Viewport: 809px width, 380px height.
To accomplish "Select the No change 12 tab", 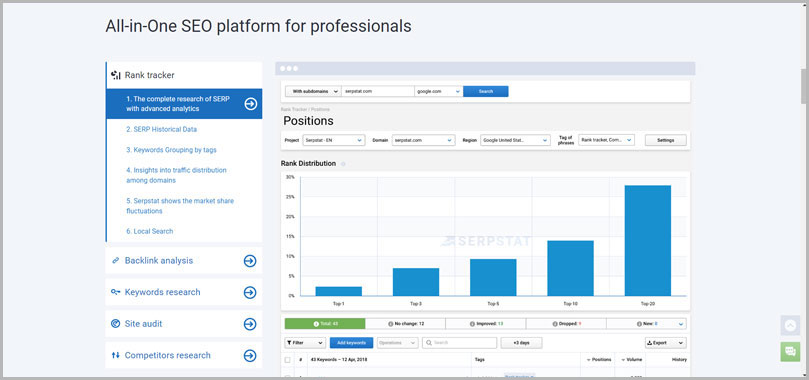I will click(406, 324).
